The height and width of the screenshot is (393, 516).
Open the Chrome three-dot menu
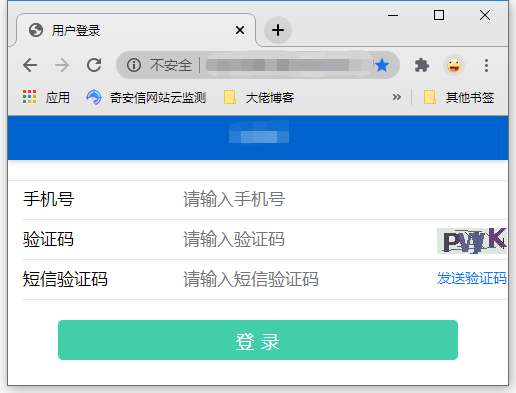(x=486, y=65)
